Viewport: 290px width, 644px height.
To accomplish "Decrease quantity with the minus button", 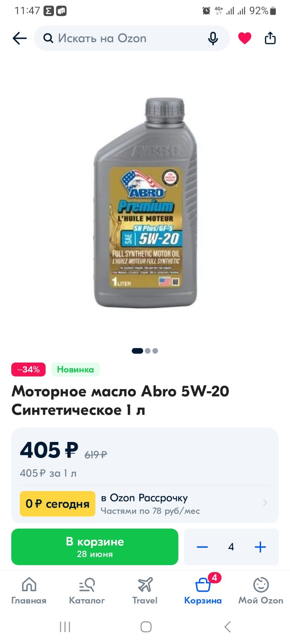I will pos(202,547).
